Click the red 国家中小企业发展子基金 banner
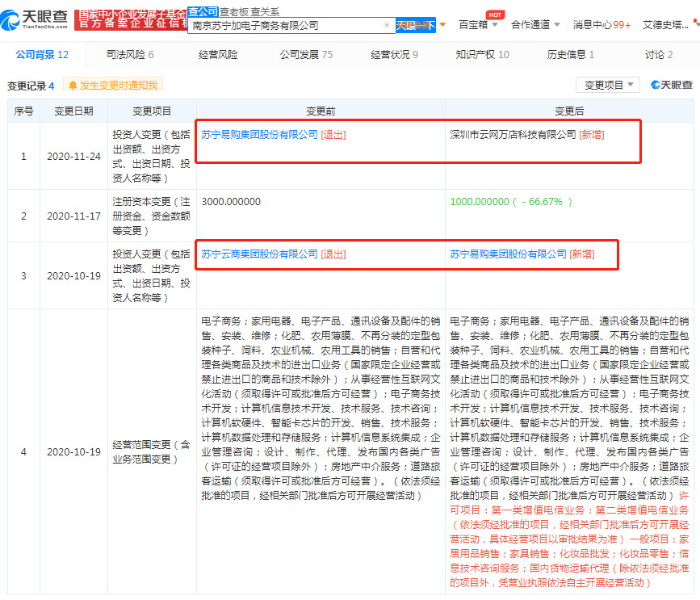700x600 pixels. 131,19
